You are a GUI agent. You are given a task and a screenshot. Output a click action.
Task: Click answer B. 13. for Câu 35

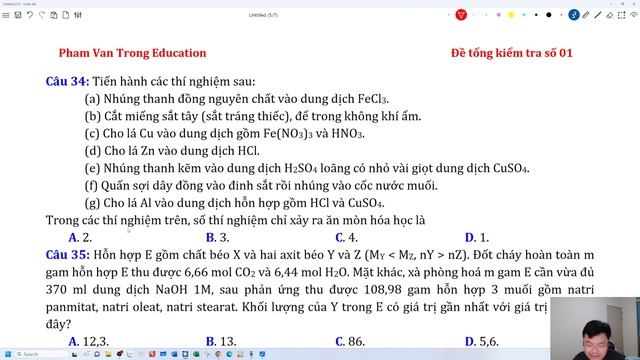tap(221, 341)
